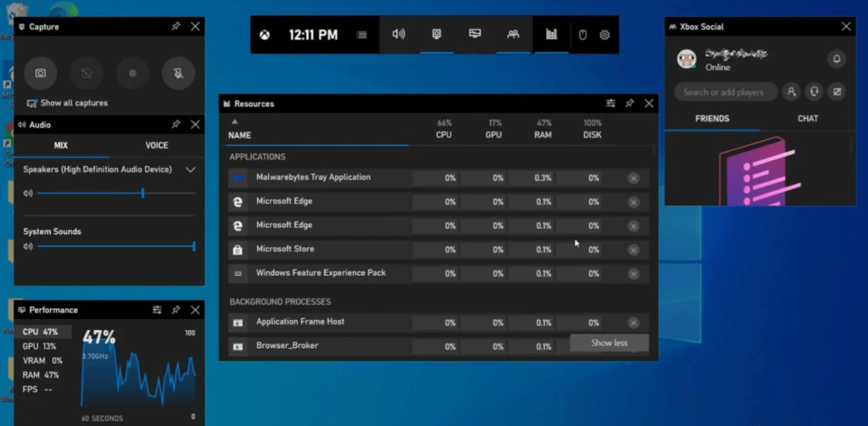Select Malwarebytes Tray Application row
868x426 pixels.
(x=439, y=178)
